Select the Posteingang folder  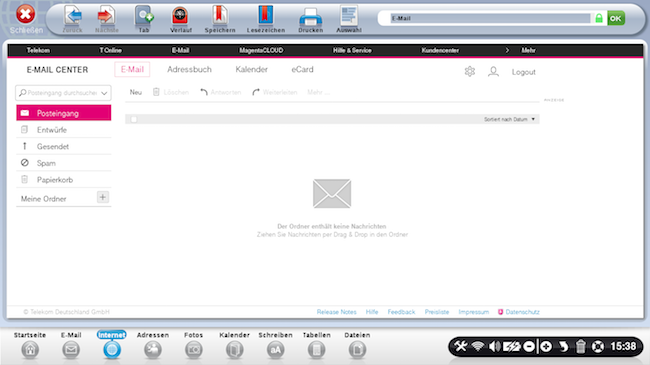tap(64, 113)
